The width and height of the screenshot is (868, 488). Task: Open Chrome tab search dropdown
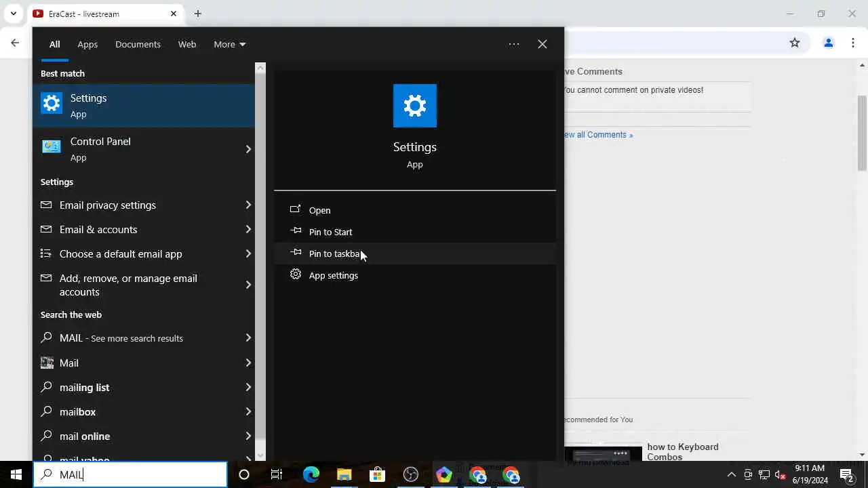point(14,14)
